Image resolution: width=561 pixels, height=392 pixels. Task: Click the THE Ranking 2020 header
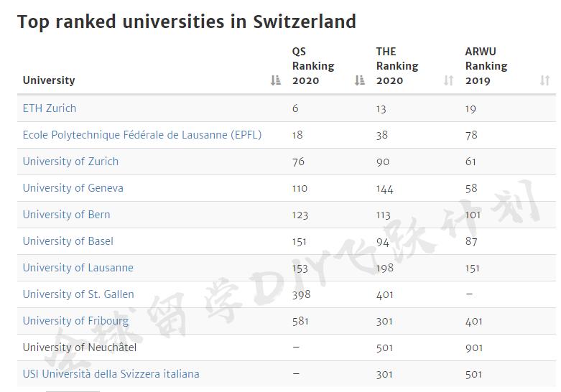click(397, 66)
